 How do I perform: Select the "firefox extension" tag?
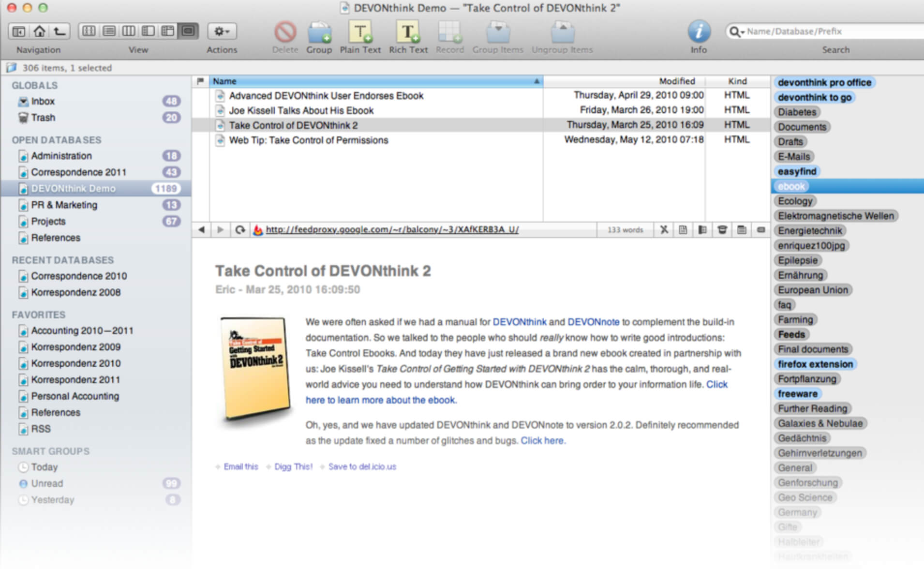click(x=815, y=364)
